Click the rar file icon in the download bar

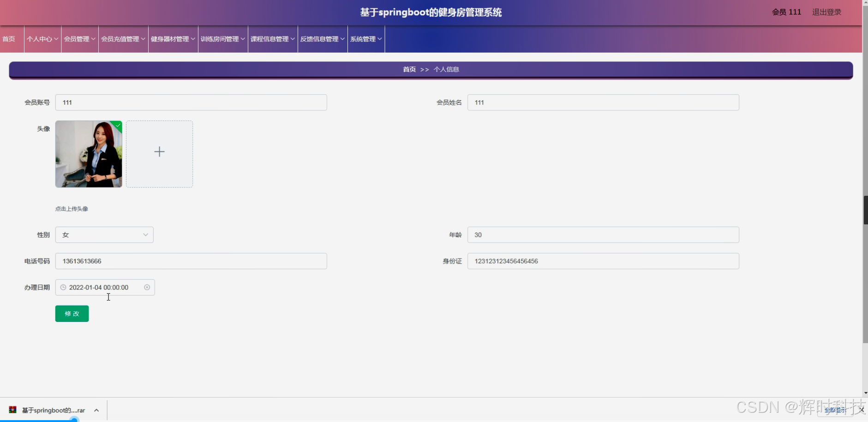click(13, 410)
